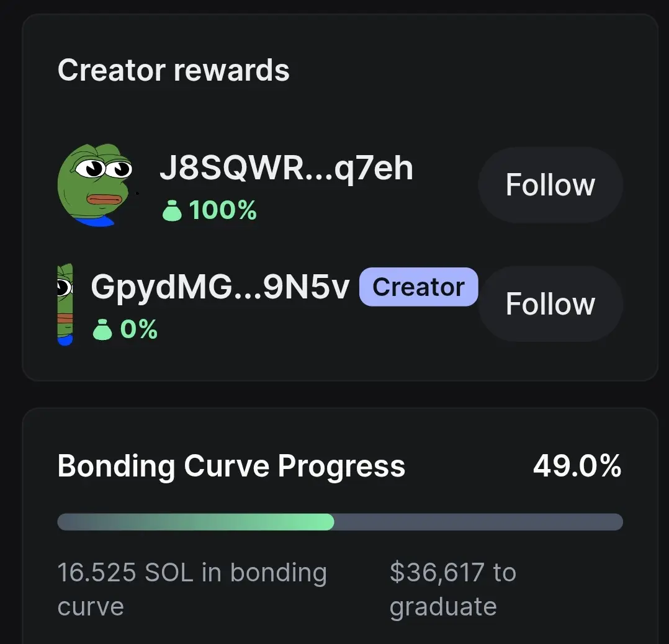
Task: Open the J8SQWR...q7eh wallet profile link
Action: pos(286,168)
